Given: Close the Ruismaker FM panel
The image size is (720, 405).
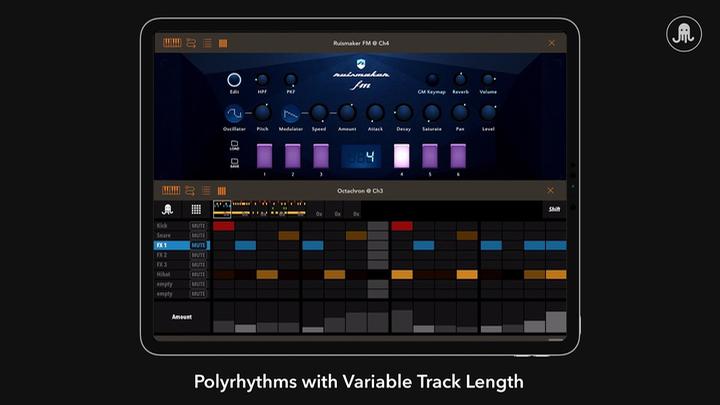Looking at the screenshot, I should coord(551,43).
